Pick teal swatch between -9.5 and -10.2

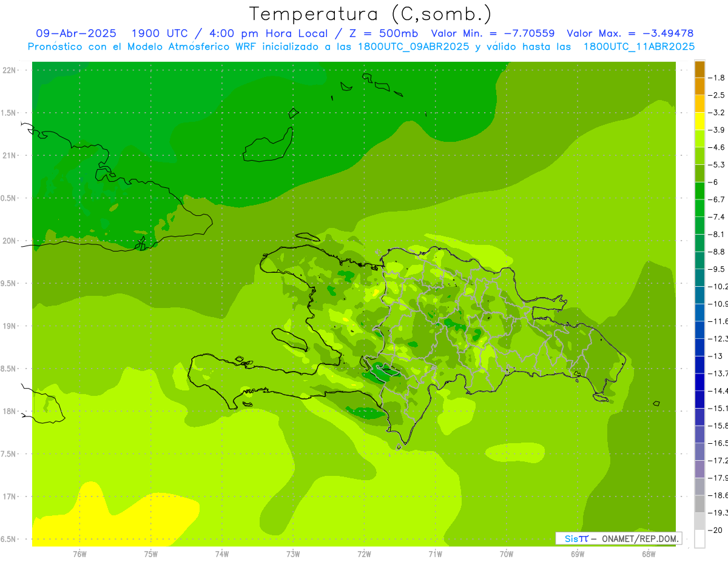[699, 278]
